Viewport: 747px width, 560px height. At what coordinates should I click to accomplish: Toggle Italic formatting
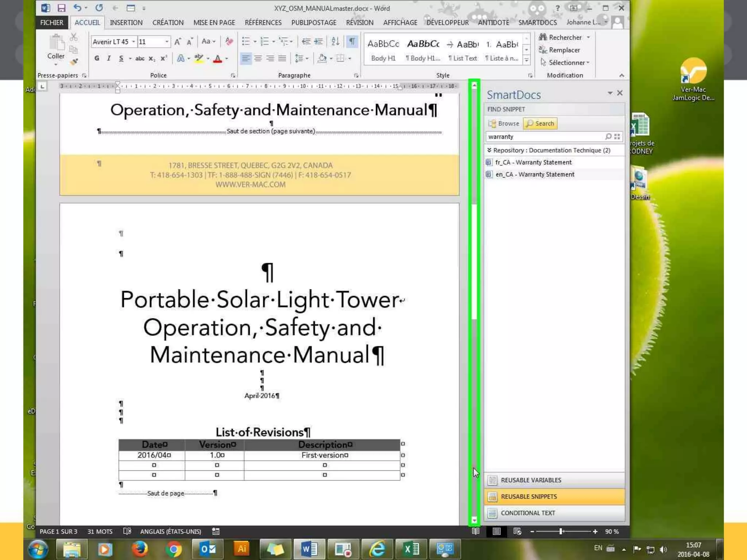pos(109,58)
